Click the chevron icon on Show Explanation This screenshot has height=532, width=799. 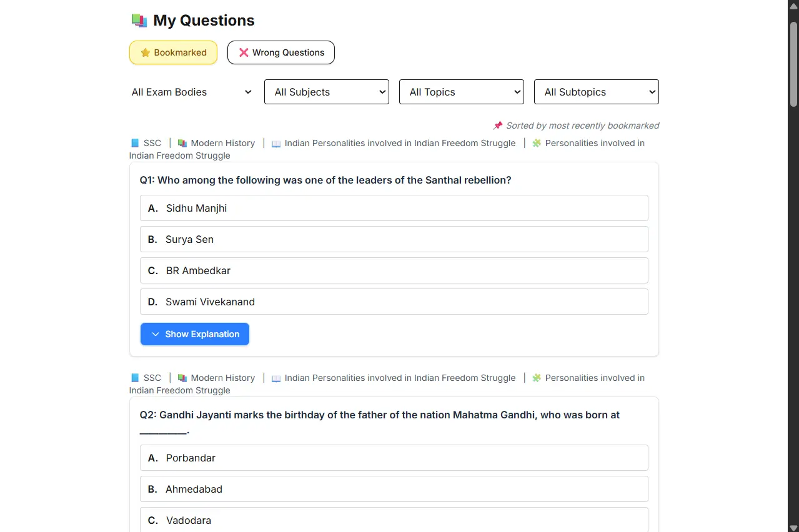[x=156, y=334]
